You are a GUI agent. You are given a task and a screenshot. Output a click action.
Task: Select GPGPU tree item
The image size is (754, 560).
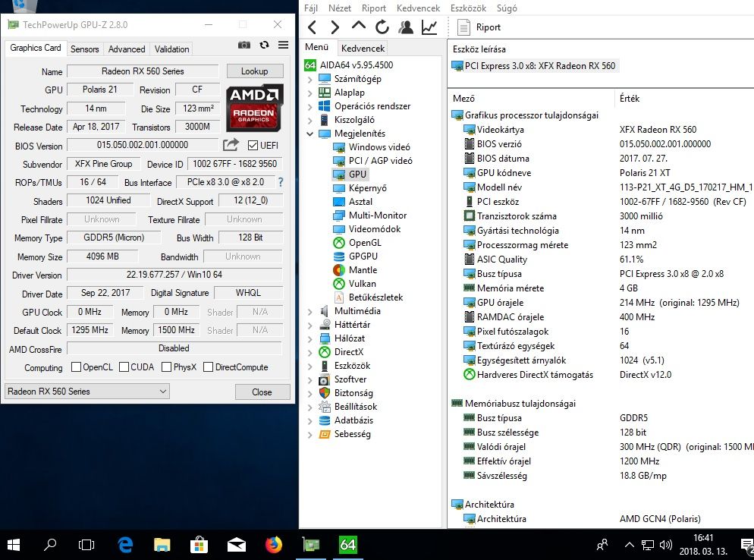[x=363, y=256]
